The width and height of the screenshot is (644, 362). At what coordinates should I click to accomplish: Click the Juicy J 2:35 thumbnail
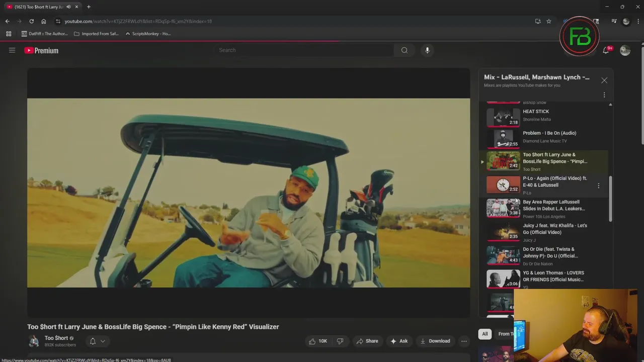(x=503, y=231)
